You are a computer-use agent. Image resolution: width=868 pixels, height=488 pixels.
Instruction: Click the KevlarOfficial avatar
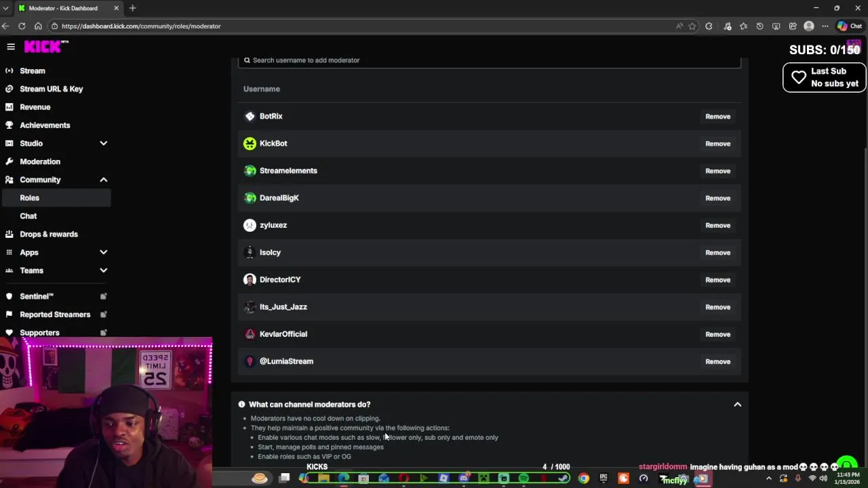(250, 333)
